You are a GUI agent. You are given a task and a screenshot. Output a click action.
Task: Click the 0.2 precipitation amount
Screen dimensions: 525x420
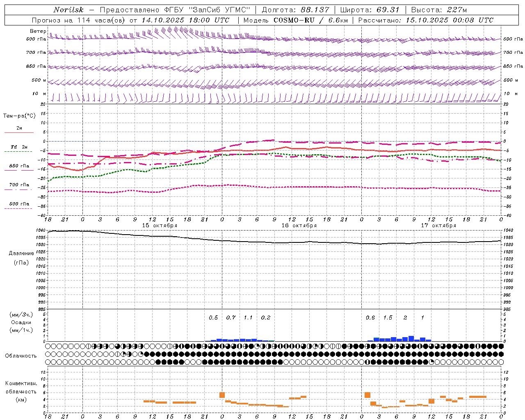point(266,318)
